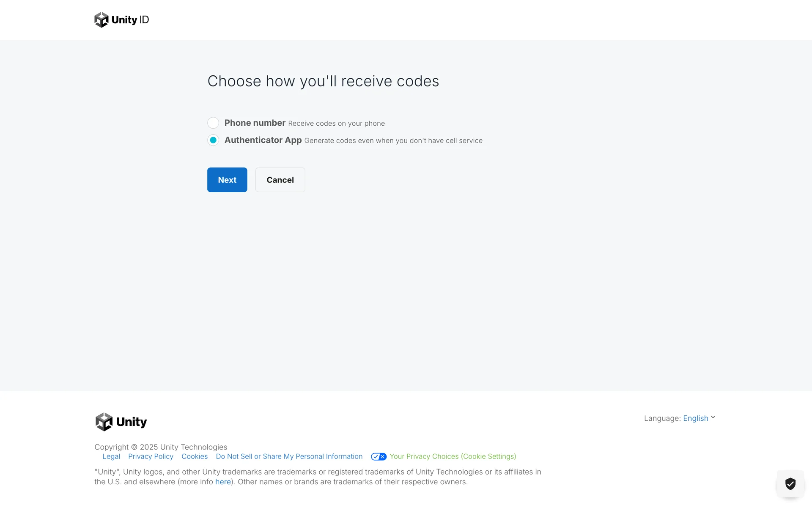Open Your Privacy Choices cookie settings
812x508 pixels.
(x=453, y=456)
